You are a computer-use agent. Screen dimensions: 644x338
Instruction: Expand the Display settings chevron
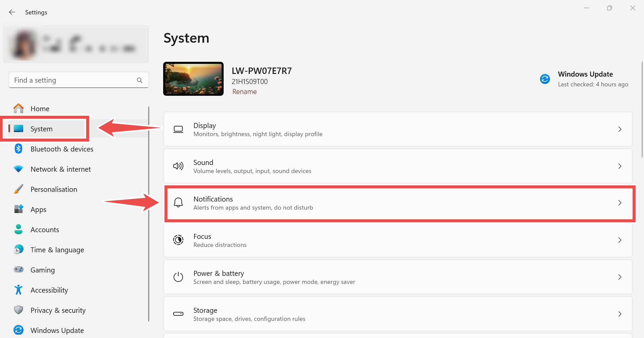620,129
